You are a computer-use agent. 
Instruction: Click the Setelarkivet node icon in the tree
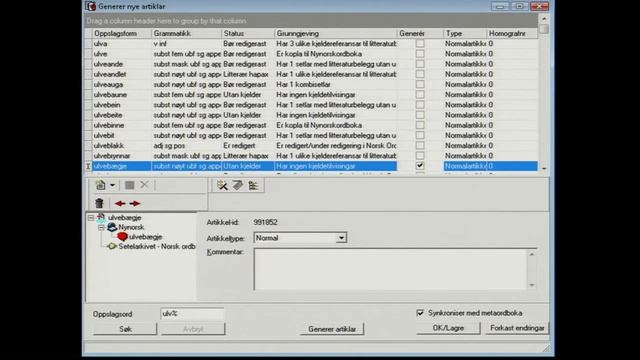point(112,246)
